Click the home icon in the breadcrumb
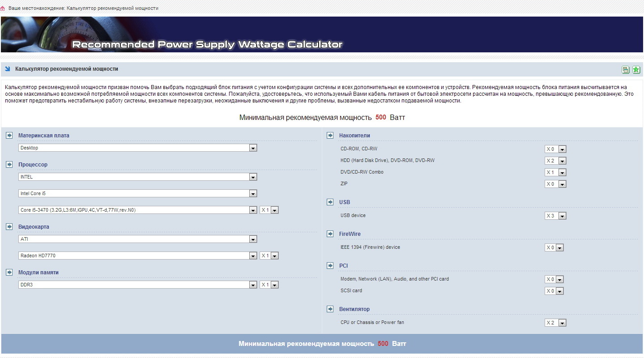Image resolution: width=644 pixels, height=358 pixels. pos(3,9)
